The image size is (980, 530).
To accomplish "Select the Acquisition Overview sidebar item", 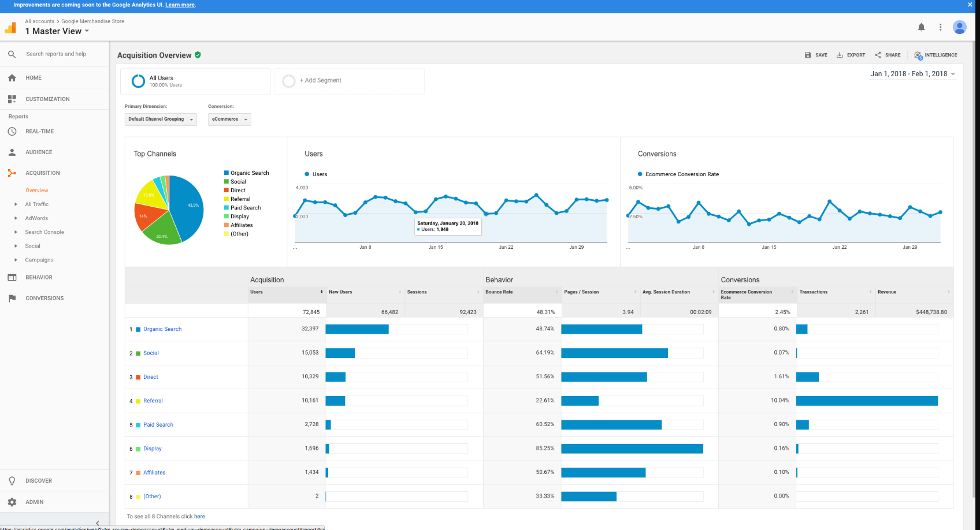I will point(37,191).
